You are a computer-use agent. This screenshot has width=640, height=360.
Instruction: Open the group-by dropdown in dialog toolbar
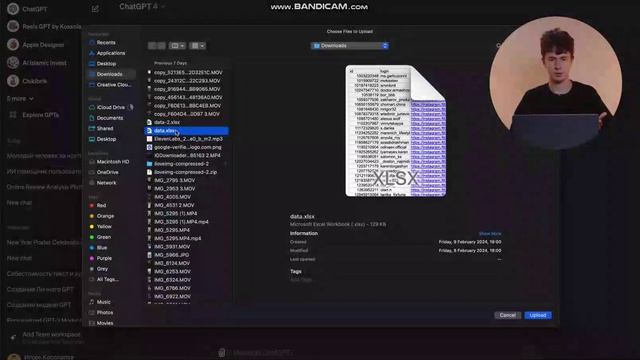[x=198, y=46]
